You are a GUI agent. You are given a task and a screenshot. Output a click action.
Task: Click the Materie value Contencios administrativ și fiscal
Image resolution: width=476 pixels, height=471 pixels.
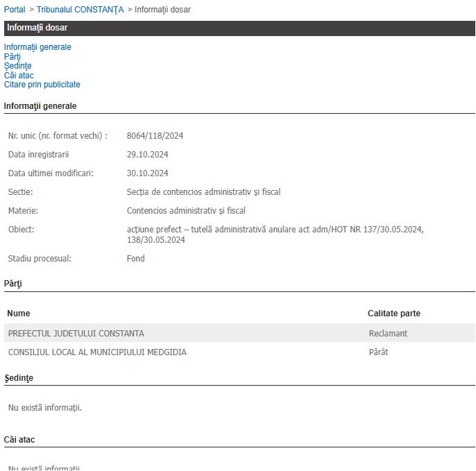coord(186,211)
